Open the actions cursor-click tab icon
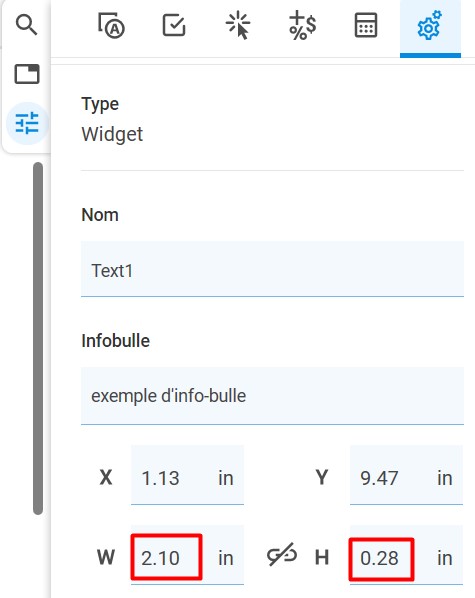The width and height of the screenshot is (475, 598). tap(238, 26)
